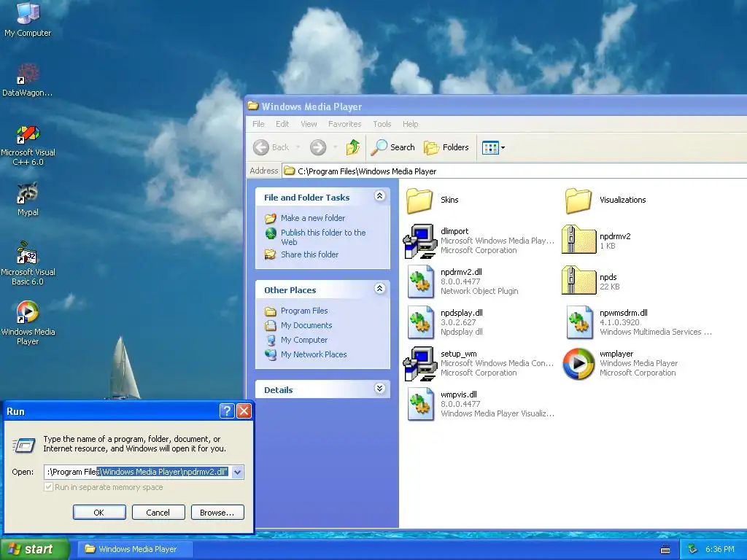Image resolution: width=747 pixels, height=560 pixels.
Task: Click the Forward arrow in Explorer toolbar
Action: 318,147
